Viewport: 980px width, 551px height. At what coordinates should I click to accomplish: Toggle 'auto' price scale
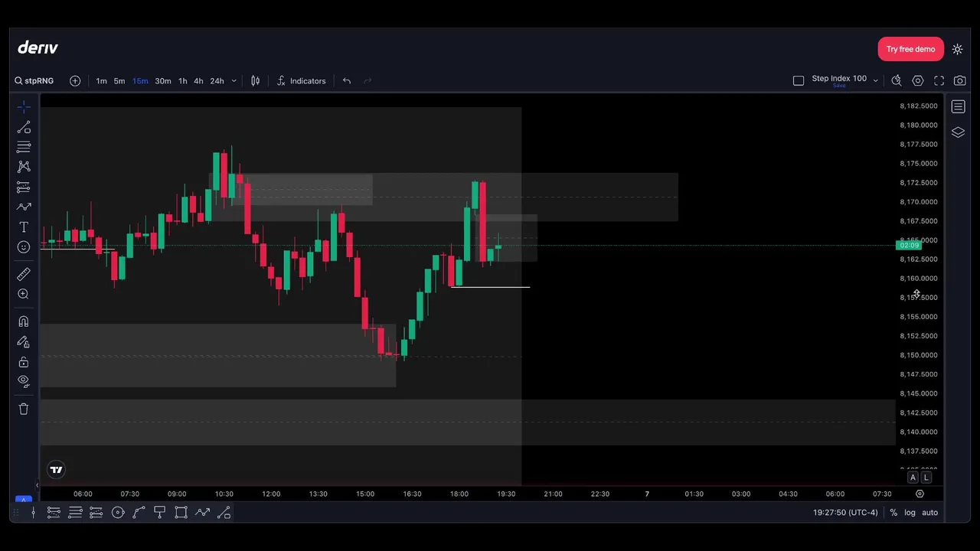click(929, 513)
